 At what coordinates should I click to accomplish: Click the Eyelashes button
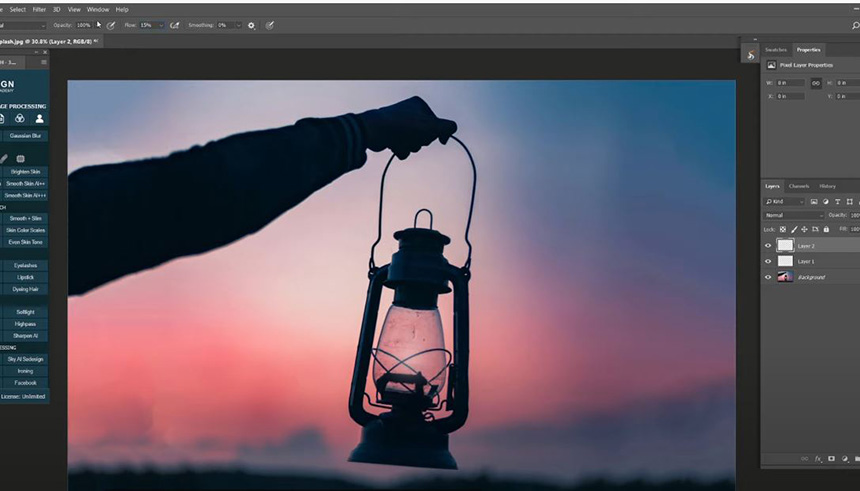click(x=25, y=266)
